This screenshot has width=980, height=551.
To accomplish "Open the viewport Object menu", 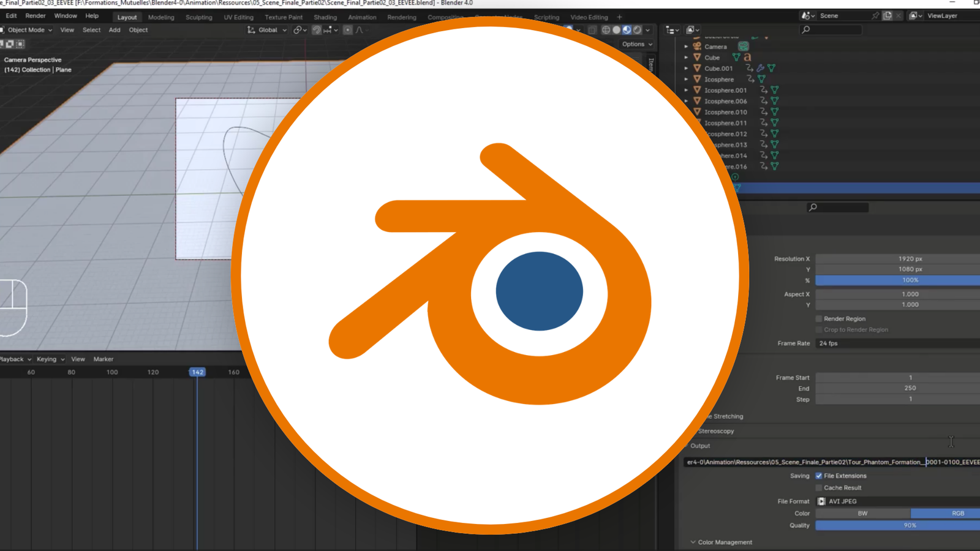I will (138, 29).
